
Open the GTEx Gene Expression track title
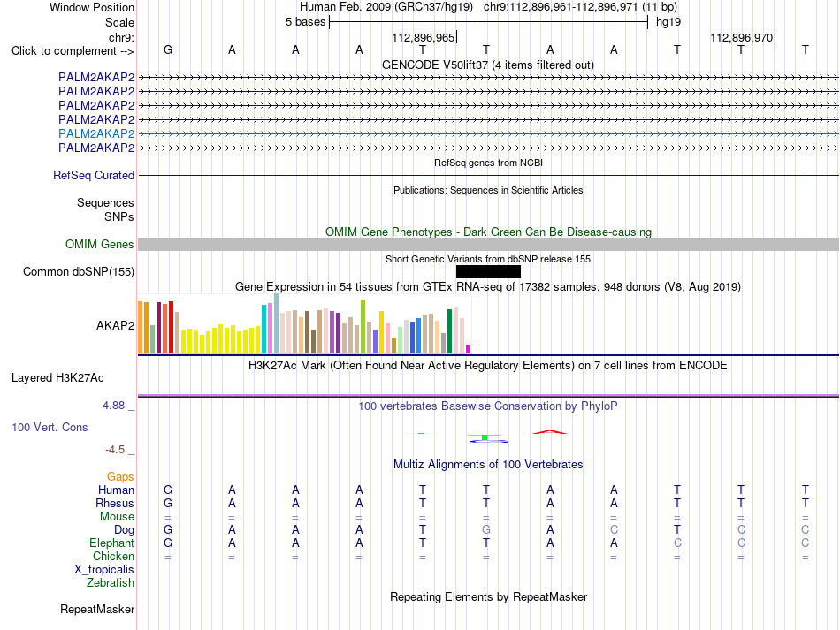488,287
